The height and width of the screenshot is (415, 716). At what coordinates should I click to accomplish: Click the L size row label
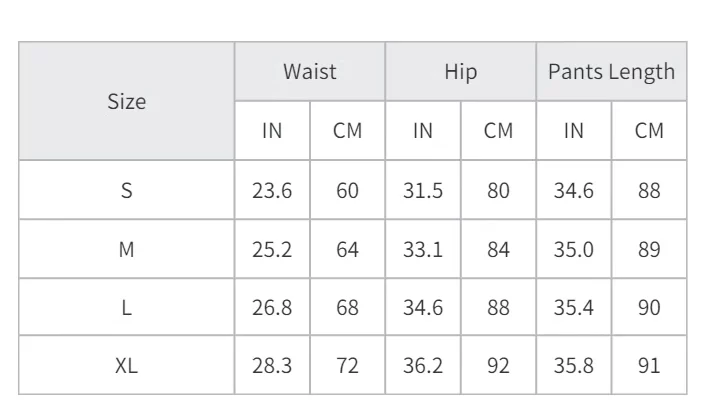[x=127, y=307]
